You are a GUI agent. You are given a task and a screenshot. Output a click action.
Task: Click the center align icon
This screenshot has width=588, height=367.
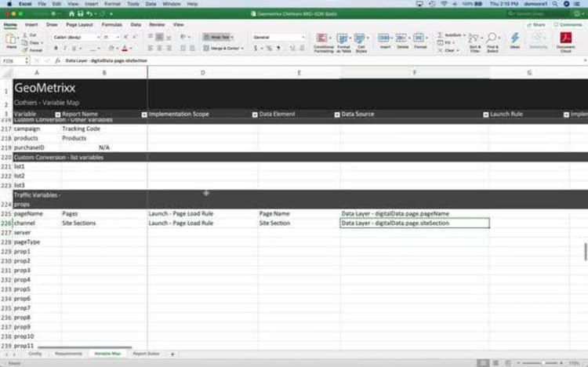click(159, 48)
